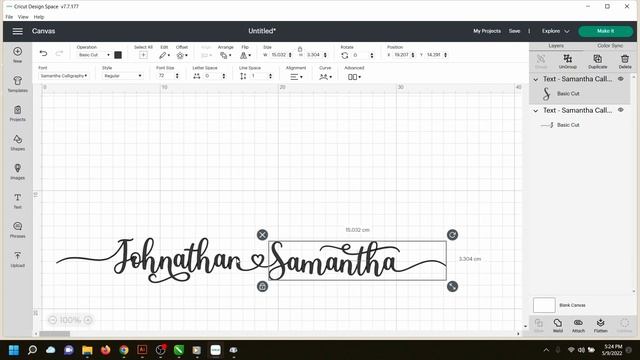Weld the selected layers
This screenshot has width=640, height=360.
pos(558,325)
